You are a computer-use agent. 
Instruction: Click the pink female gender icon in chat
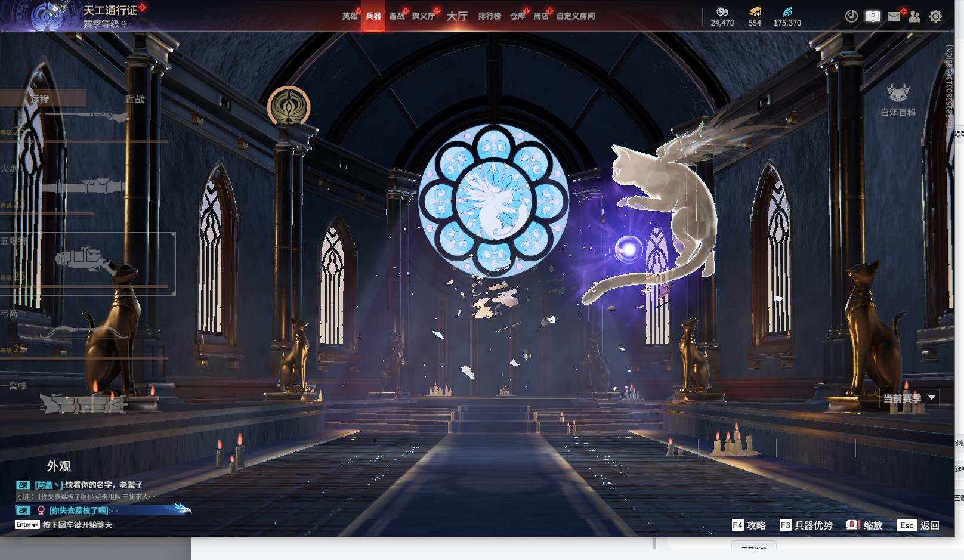41,511
